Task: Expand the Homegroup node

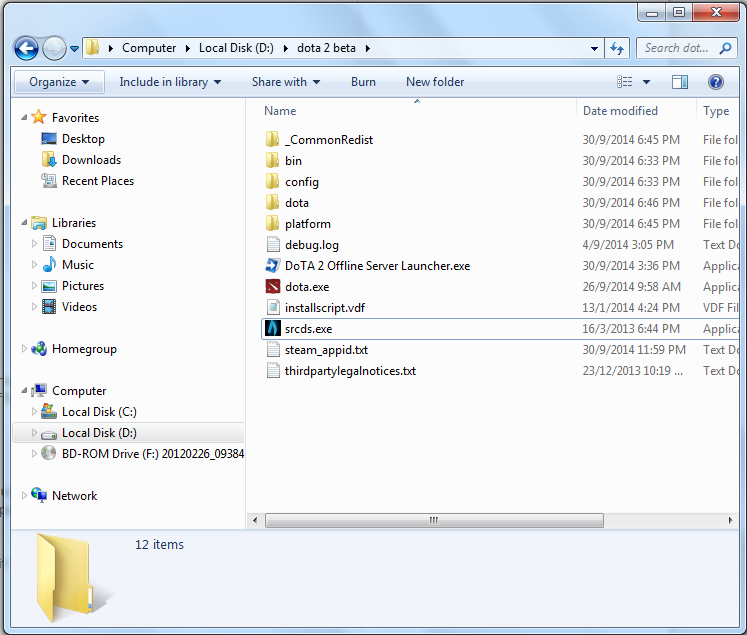Action: click(x=24, y=349)
